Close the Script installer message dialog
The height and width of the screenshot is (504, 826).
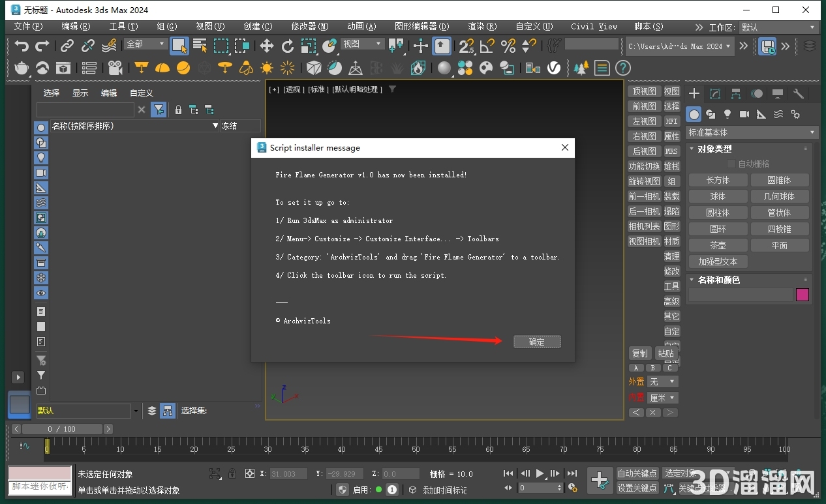click(565, 148)
